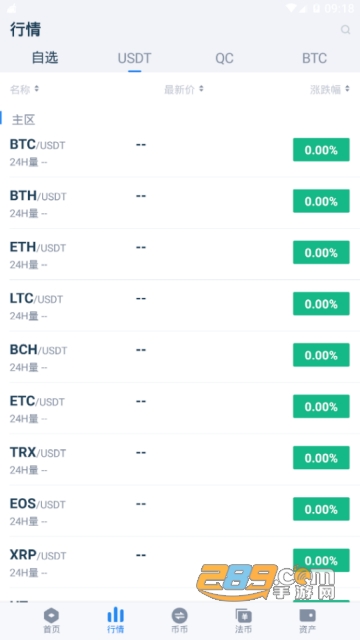
Task: Open the TRX/USDT pair row
Action: pyautogui.click(x=180, y=459)
